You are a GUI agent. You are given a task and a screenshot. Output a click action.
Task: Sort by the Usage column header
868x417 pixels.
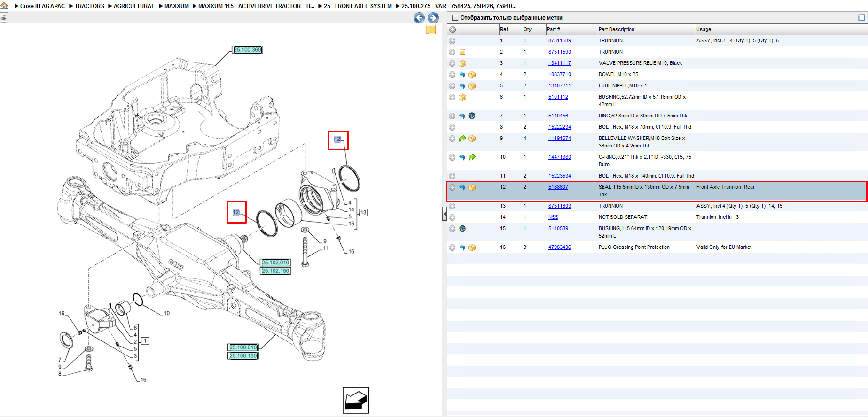[781, 29]
